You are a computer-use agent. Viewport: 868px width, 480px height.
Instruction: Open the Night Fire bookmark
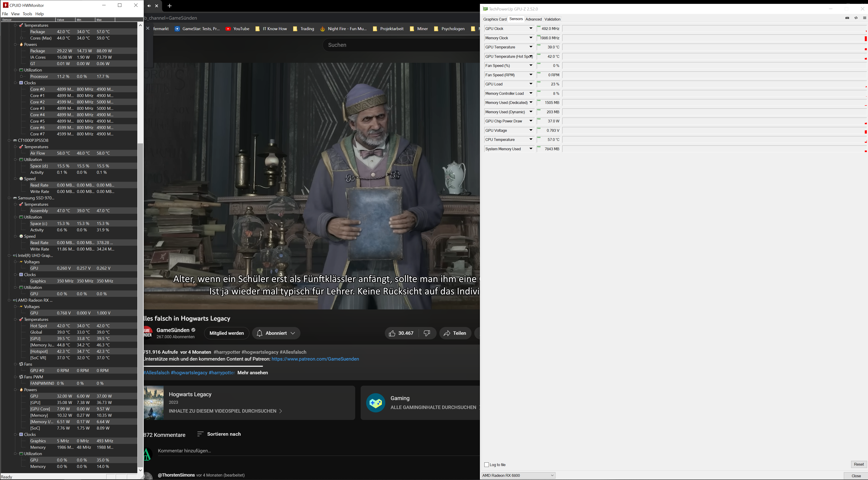[x=343, y=29]
